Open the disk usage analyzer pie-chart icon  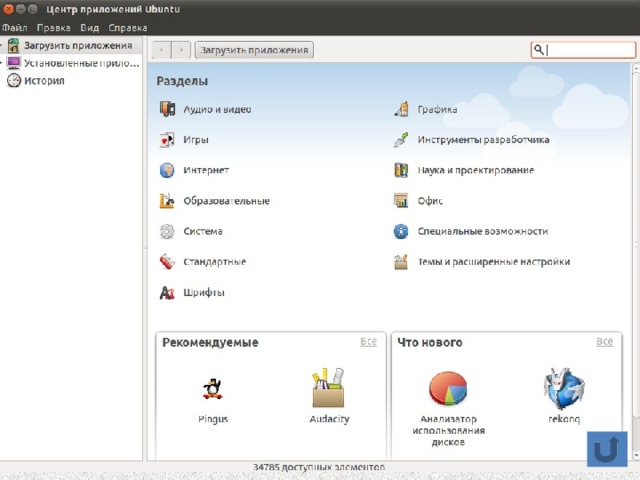(448, 388)
